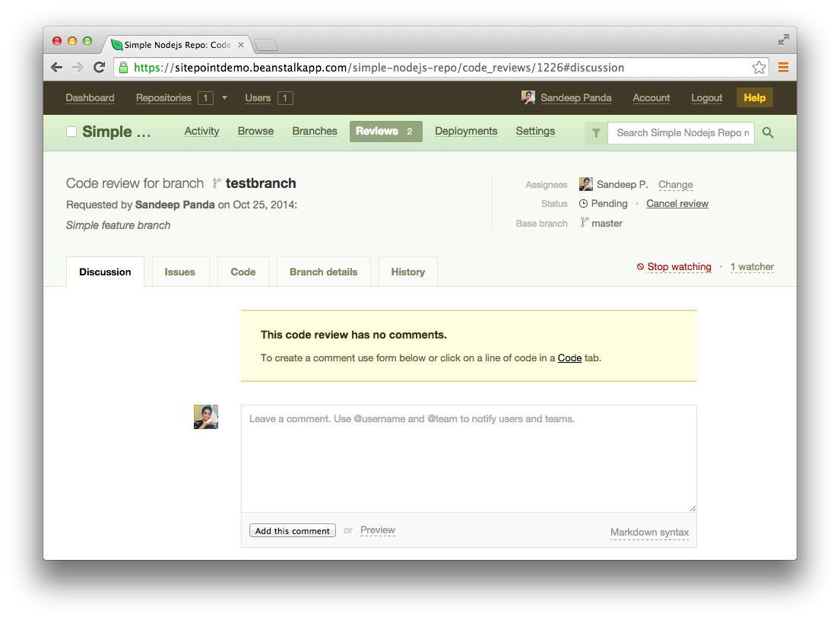This screenshot has width=840, height=620.
Task: Open the Change assignees dropdown
Action: (x=675, y=185)
